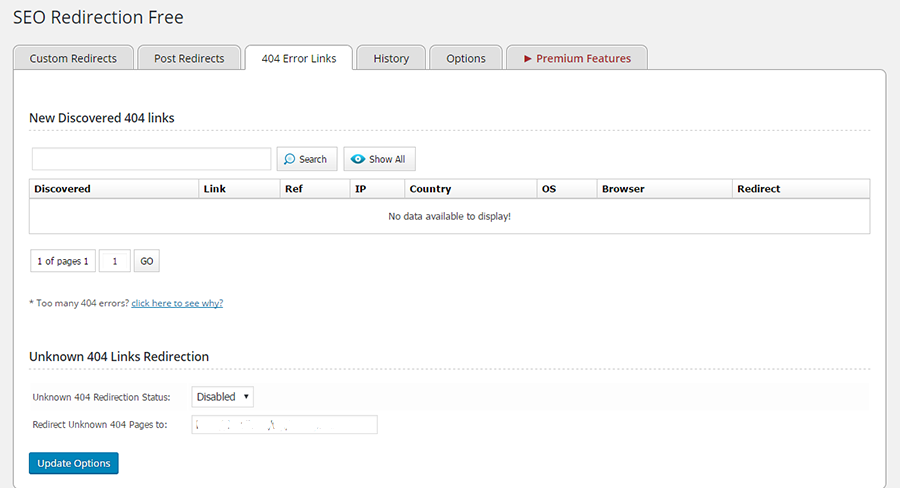The image size is (900, 488).
Task: Click the IP column header
Action: point(377,189)
